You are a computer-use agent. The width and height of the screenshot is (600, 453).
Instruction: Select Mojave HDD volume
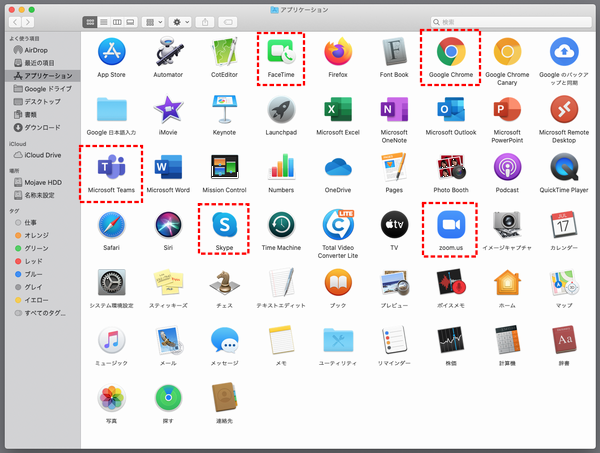tap(42, 183)
